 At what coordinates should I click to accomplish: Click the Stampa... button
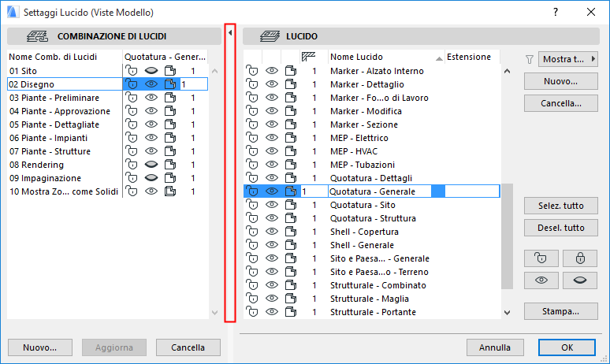tap(561, 311)
